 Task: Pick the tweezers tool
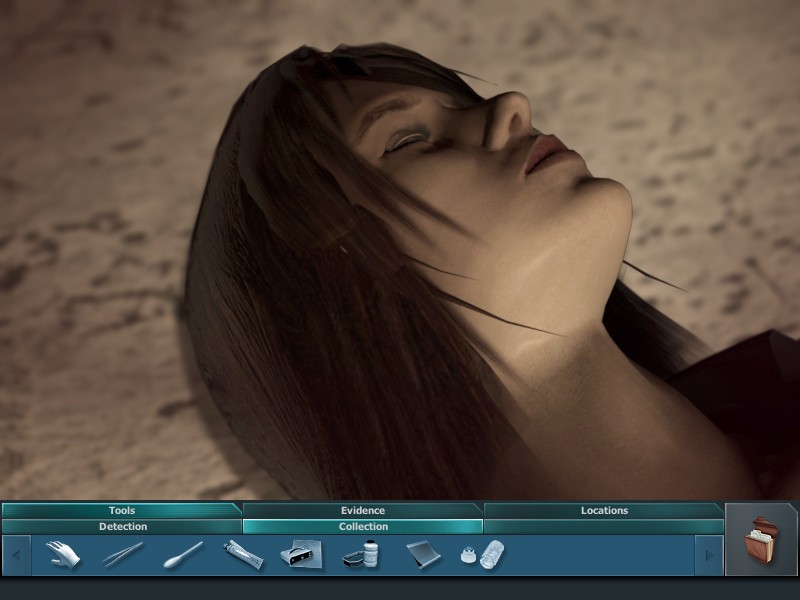123,555
